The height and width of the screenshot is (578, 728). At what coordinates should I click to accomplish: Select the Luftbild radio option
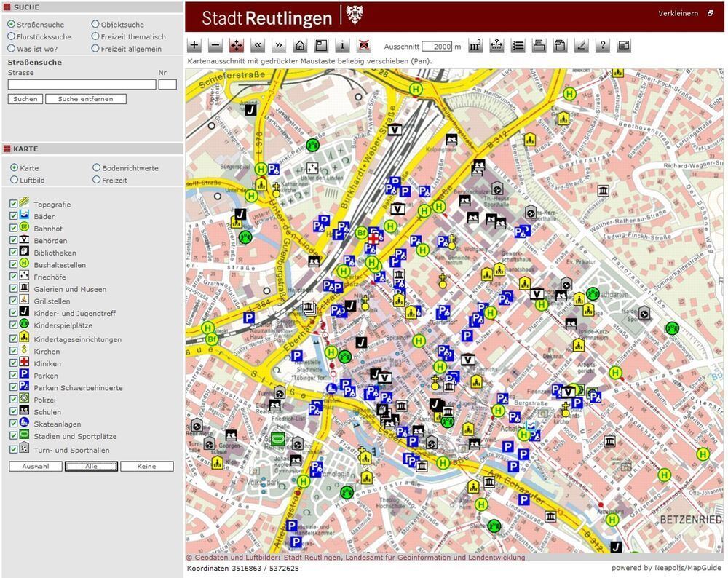point(14,180)
